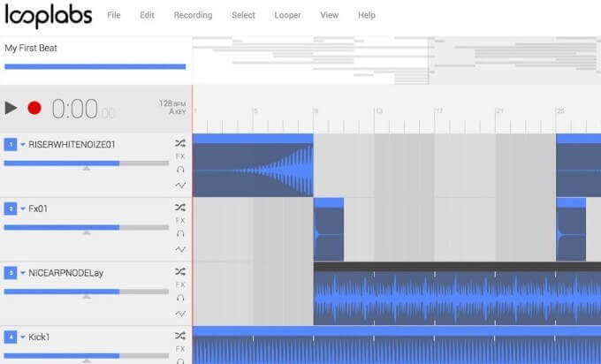Open FX for NICEARPNODELay track
The width and height of the screenshot is (601, 364).
coord(180,284)
